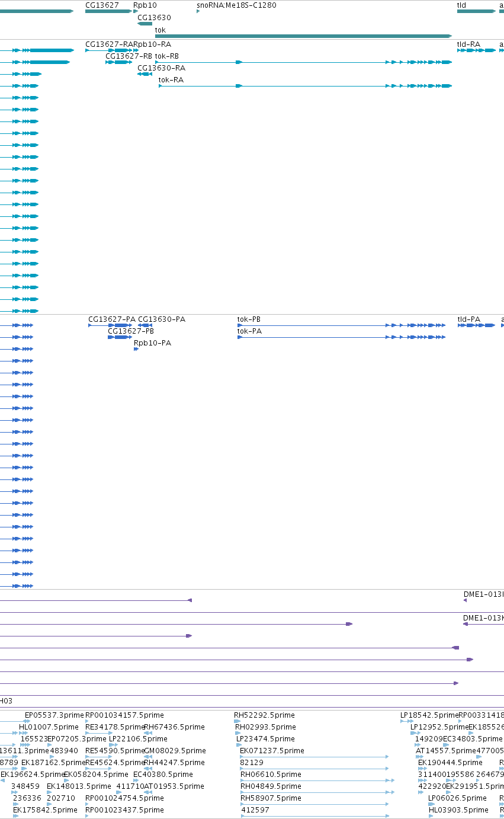This screenshot has width=504, height=819.
Task: Select EST LP12952.5prime
Action: (439, 727)
